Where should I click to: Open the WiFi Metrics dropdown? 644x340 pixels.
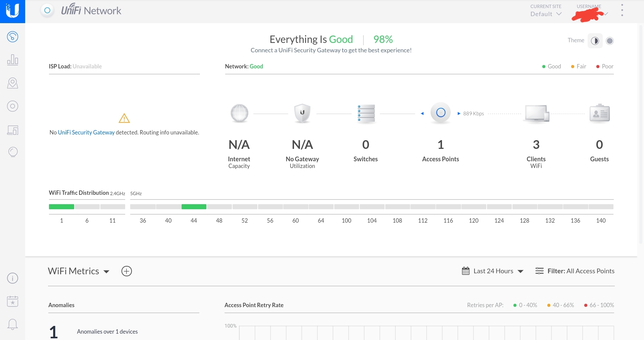tap(79, 271)
